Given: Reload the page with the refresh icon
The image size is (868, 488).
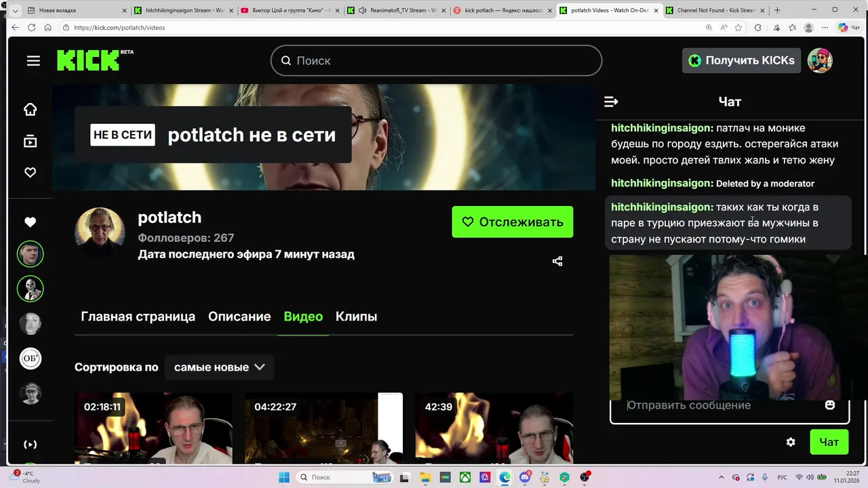Looking at the screenshot, I should pyautogui.click(x=31, y=28).
